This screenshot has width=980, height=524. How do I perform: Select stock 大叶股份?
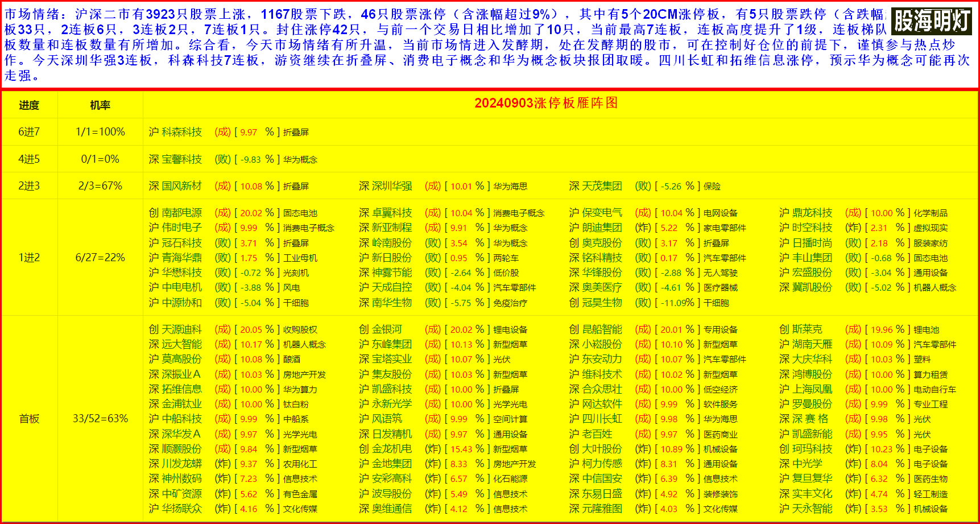pos(602,449)
